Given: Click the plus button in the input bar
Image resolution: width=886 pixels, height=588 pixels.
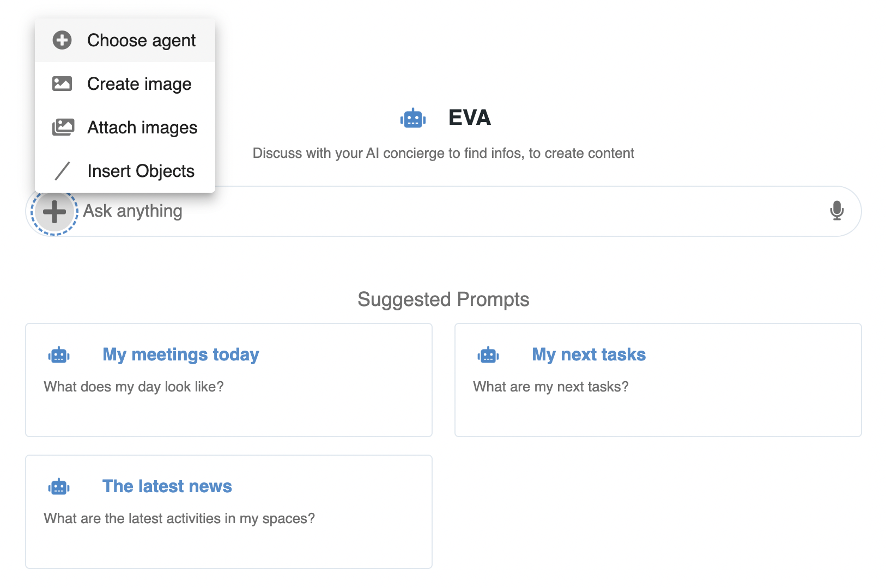Looking at the screenshot, I should pyautogui.click(x=54, y=212).
